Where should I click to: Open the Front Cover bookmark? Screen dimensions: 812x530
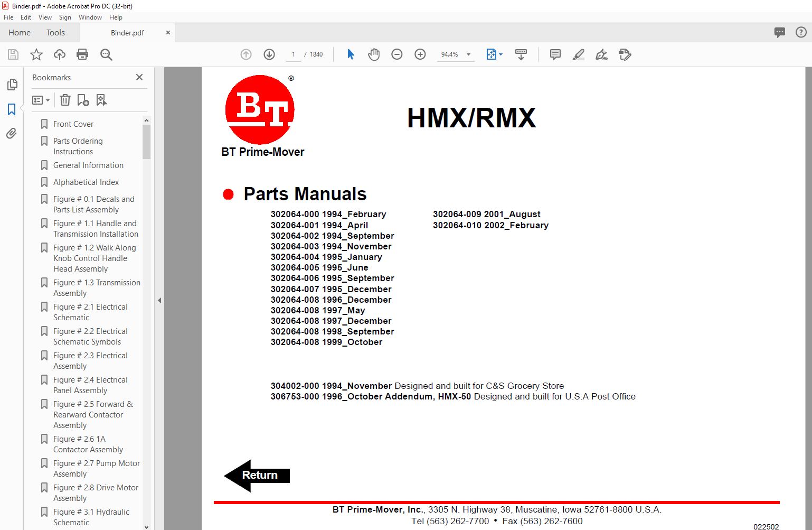tap(73, 124)
